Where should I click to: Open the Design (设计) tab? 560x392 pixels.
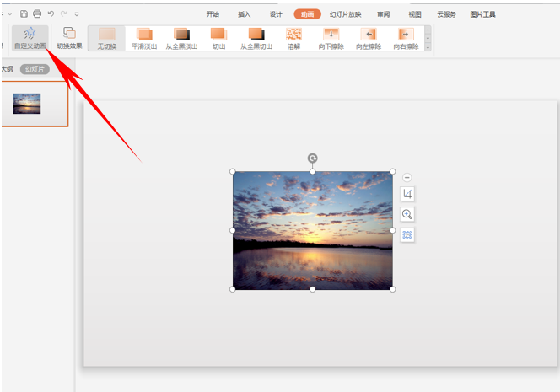(276, 14)
